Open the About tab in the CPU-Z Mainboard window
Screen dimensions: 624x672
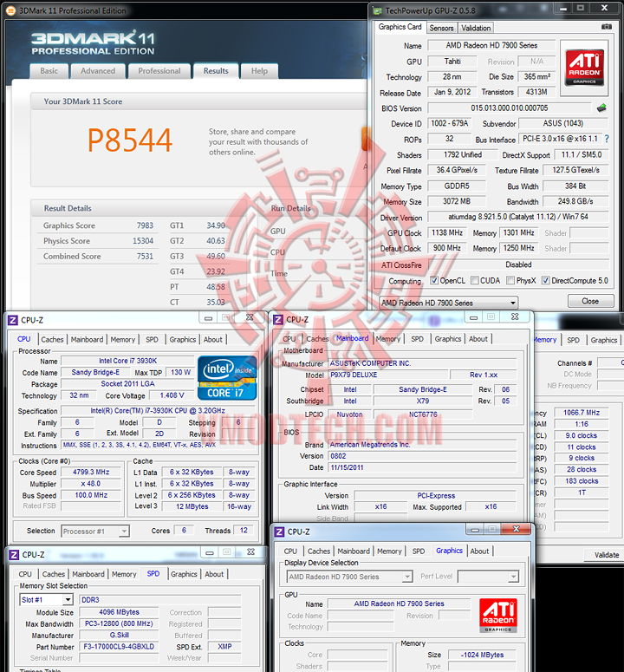coord(478,339)
